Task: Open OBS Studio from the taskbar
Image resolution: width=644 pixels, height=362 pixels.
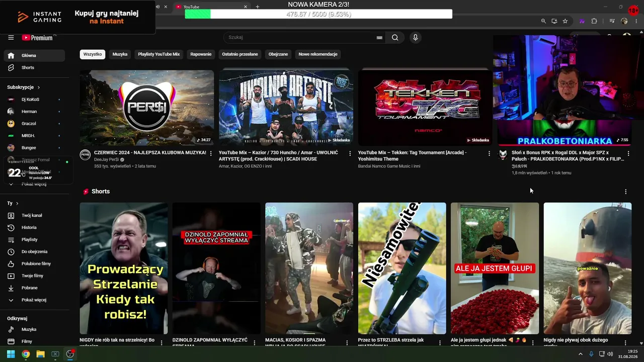Action: point(70,354)
